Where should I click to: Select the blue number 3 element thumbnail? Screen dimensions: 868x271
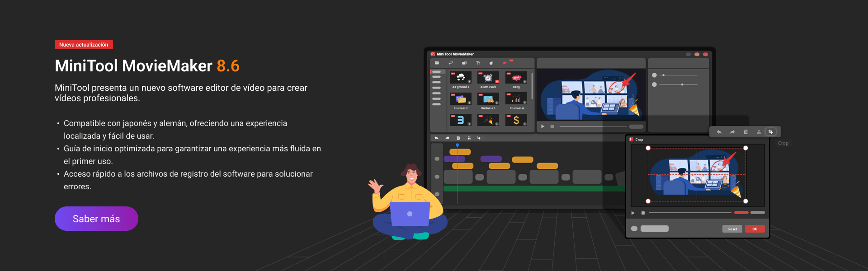pyautogui.click(x=461, y=120)
